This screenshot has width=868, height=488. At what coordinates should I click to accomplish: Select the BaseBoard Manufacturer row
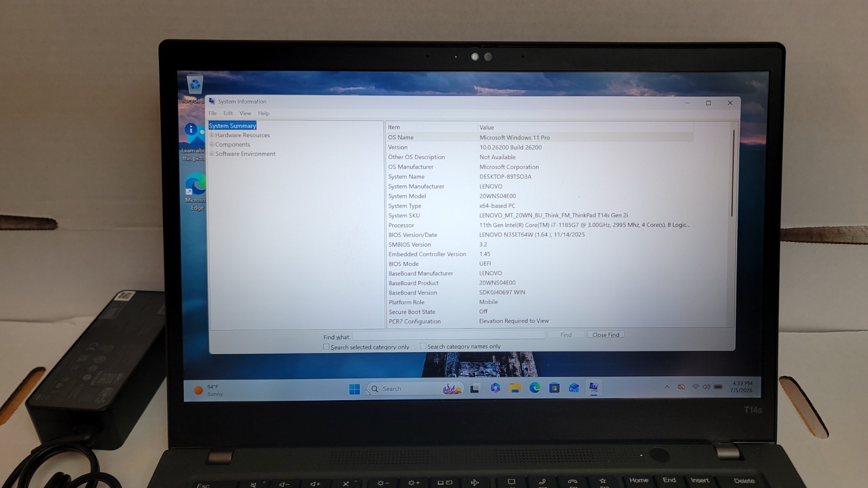click(x=539, y=273)
